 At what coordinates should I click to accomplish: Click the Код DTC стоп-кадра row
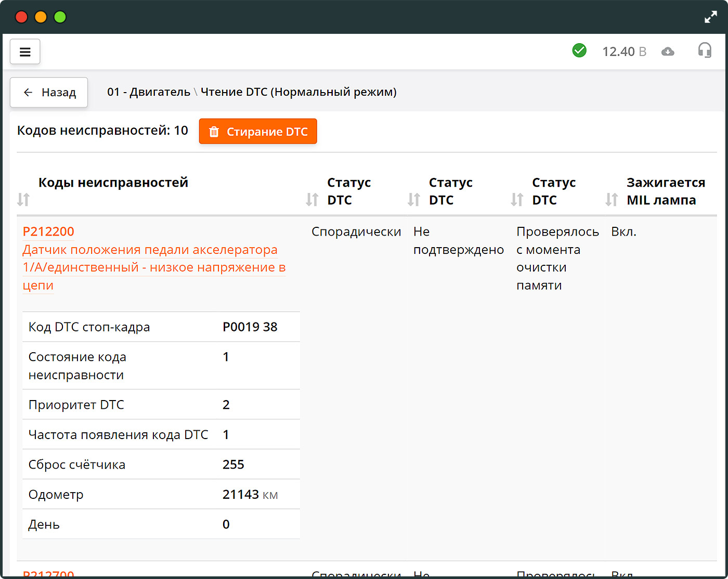(161, 327)
